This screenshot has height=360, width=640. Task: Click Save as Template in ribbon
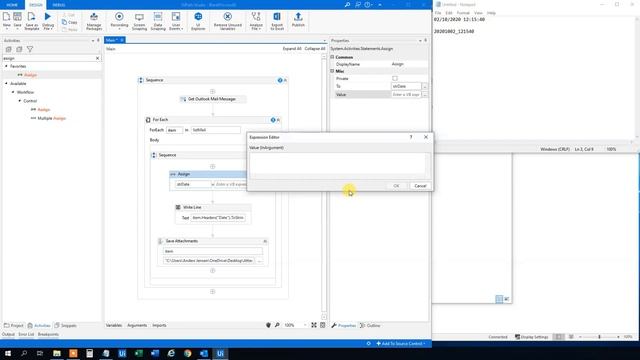31,20
